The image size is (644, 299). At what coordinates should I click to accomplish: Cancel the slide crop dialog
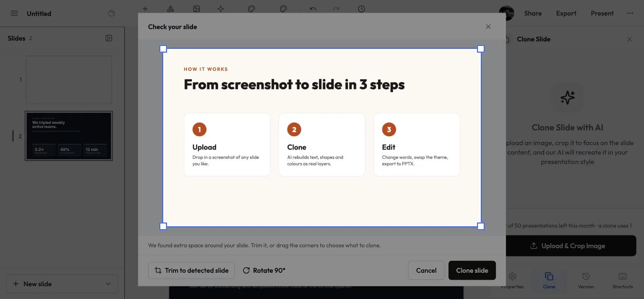point(426,270)
